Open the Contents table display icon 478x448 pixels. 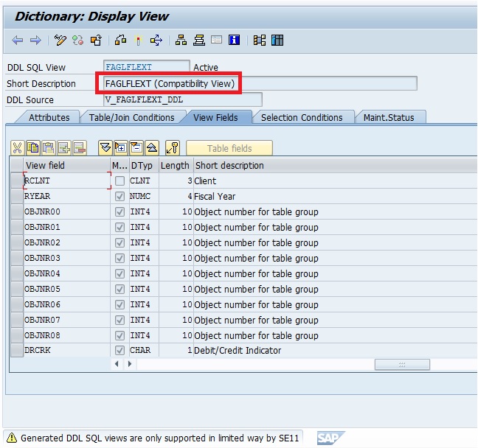coord(277,41)
